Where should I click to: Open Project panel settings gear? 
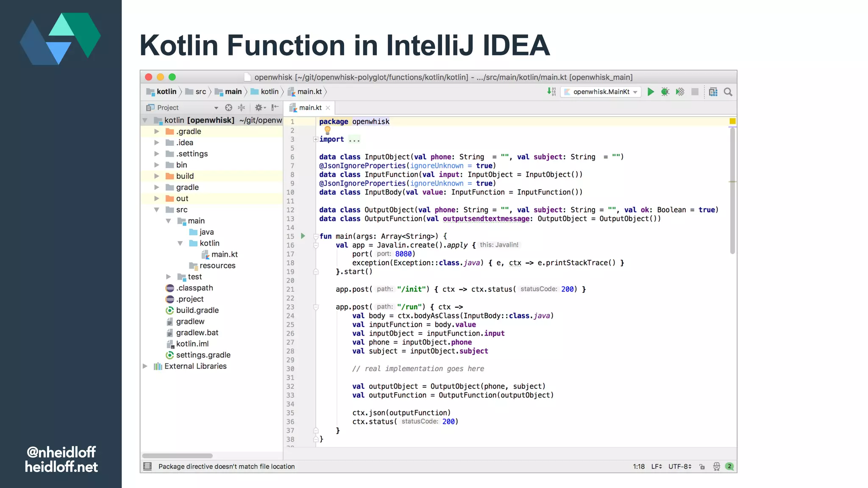(x=260, y=108)
